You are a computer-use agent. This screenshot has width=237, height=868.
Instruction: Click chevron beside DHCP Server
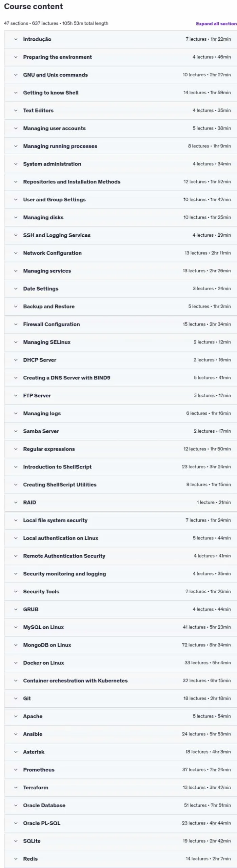[x=16, y=360]
